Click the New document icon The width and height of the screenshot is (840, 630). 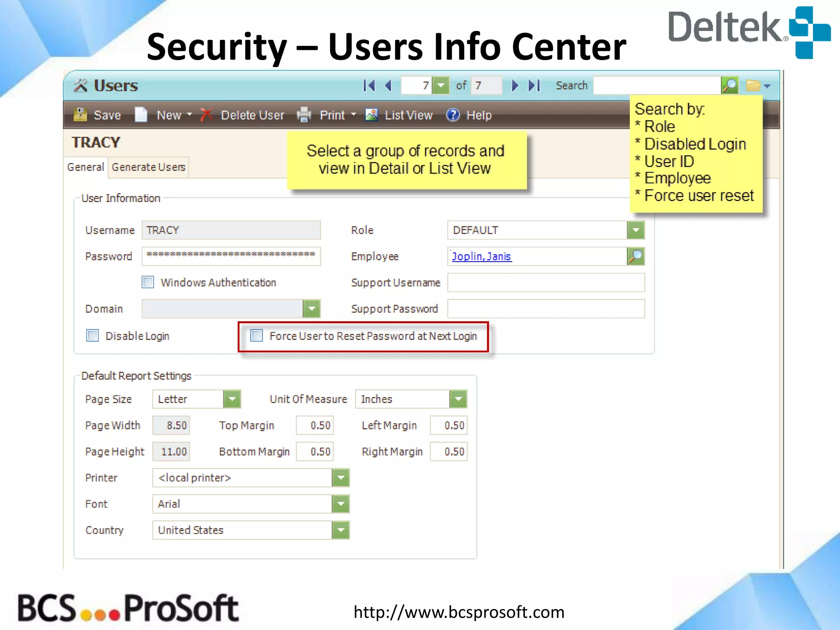[141, 115]
